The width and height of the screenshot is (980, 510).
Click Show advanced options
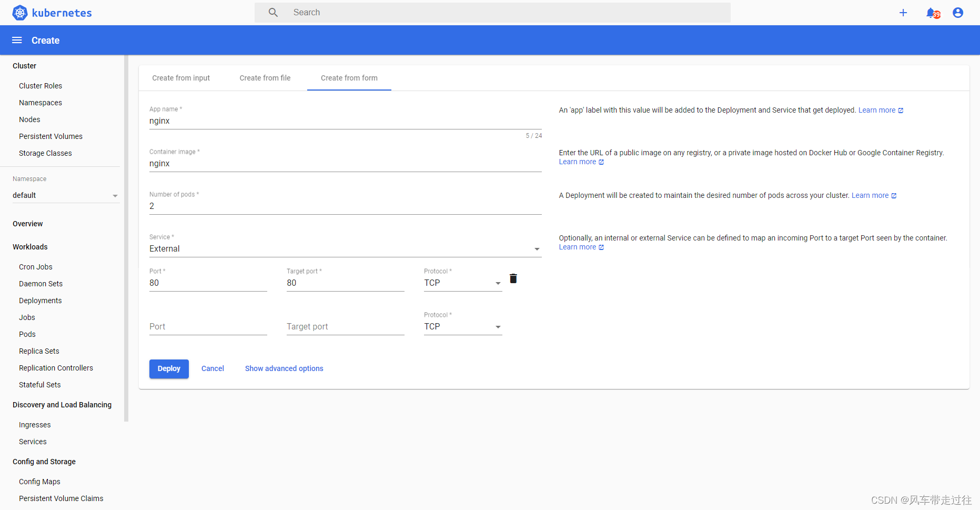284,368
